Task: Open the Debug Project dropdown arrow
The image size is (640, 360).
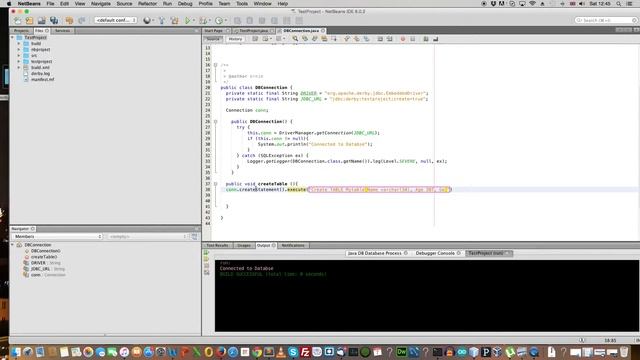Action: point(209,20)
